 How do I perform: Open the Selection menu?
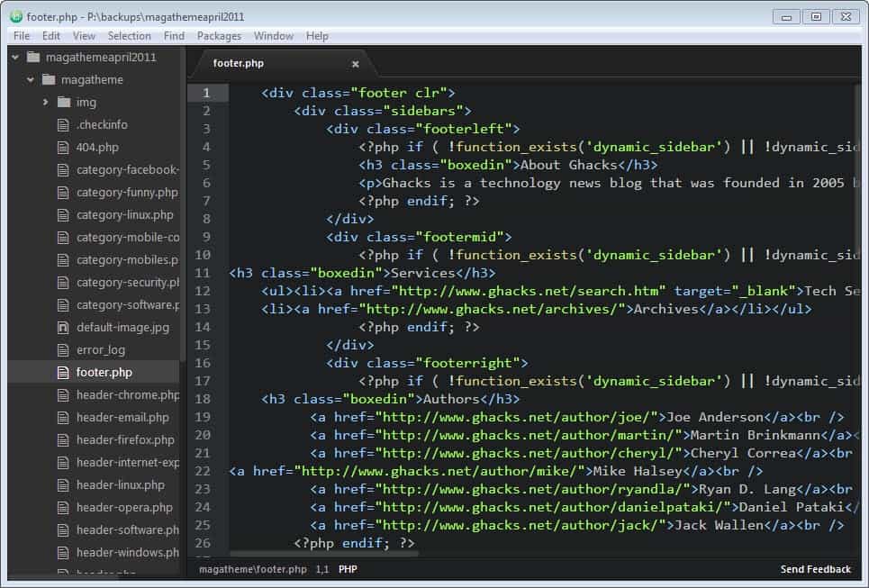(x=129, y=36)
